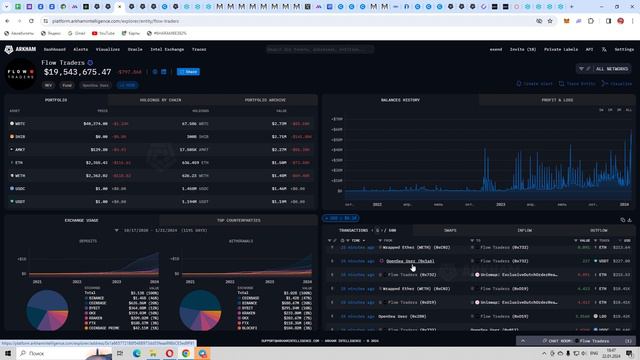Open the Opera browser in the taskbar
Viewport: 640px width, 360px height.
pos(169,353)
